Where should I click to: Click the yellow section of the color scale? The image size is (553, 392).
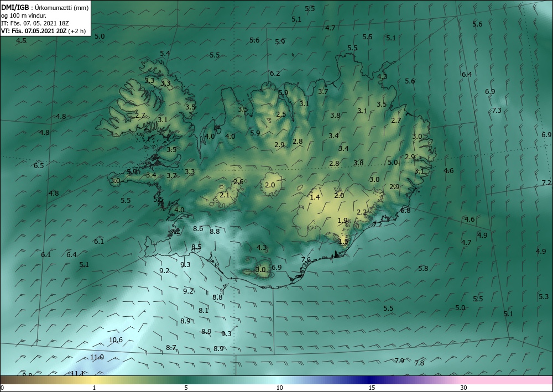(92, 380)
